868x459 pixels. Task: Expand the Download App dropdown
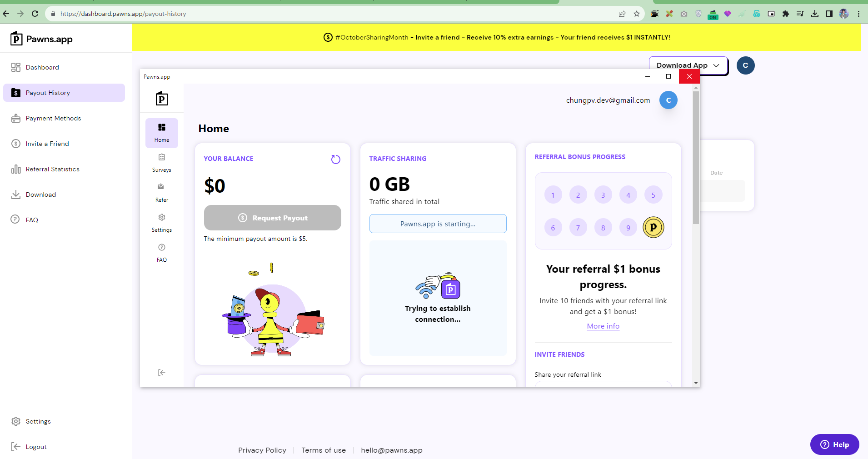688,65
